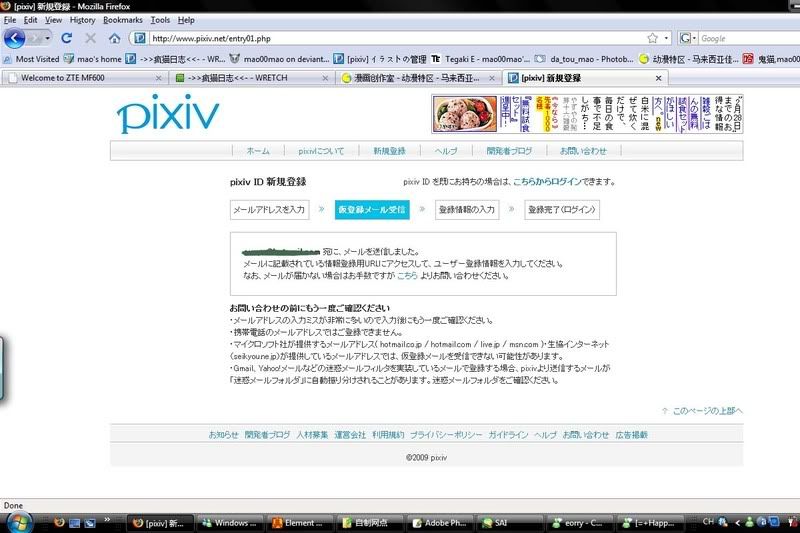Open お問い合わせ in the pixiv navigation bar
800x533 pixels.
tap(583, 151)
